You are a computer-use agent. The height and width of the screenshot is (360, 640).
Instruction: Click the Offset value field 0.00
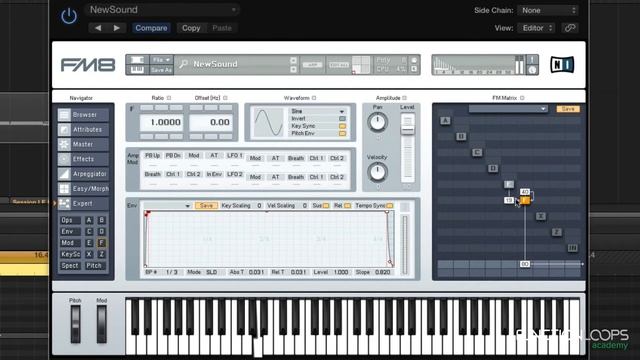[x=211, y=122]
